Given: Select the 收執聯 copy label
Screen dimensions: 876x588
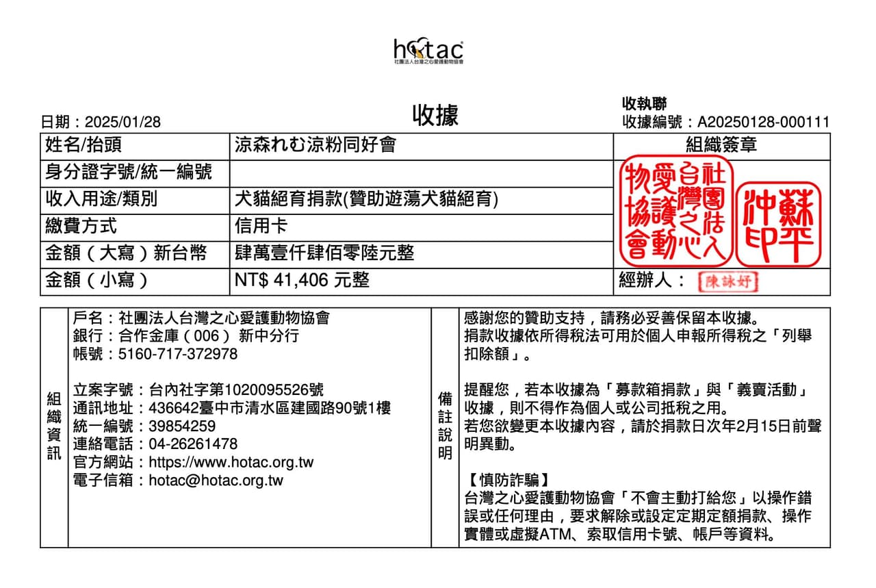Looking at the screenshot, I should point(644,104).
